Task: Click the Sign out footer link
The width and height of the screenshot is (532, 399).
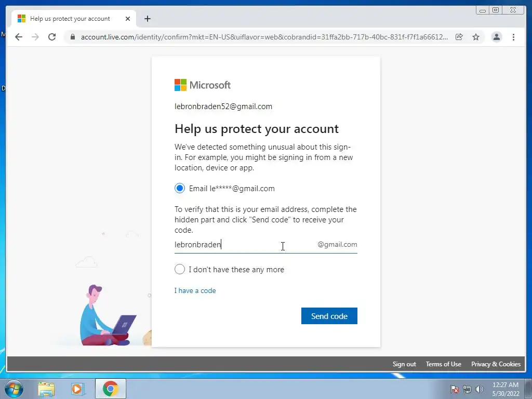Action: 404,364
